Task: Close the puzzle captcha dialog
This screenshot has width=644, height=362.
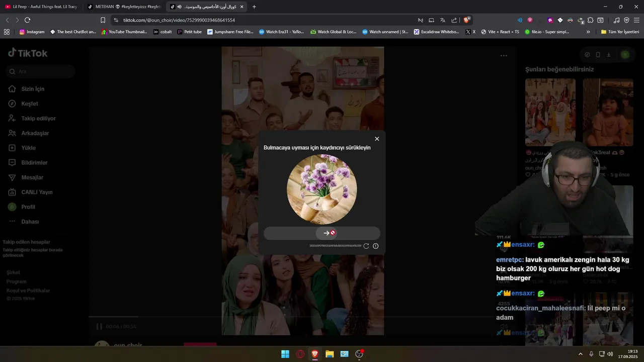Action: click(x=377, y=139)
